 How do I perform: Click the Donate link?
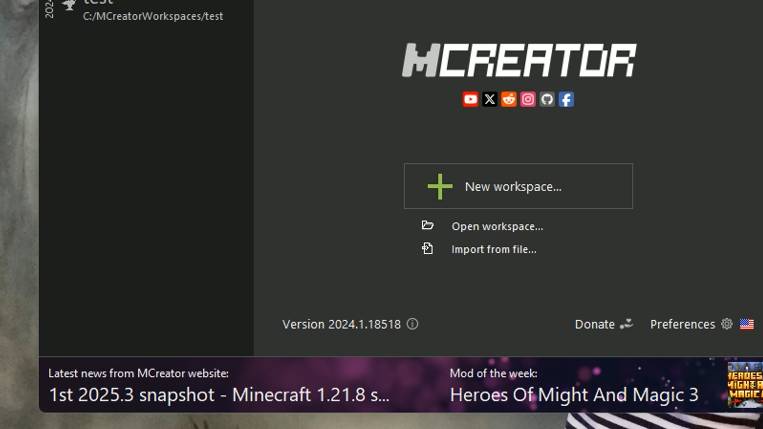point(595,324)
